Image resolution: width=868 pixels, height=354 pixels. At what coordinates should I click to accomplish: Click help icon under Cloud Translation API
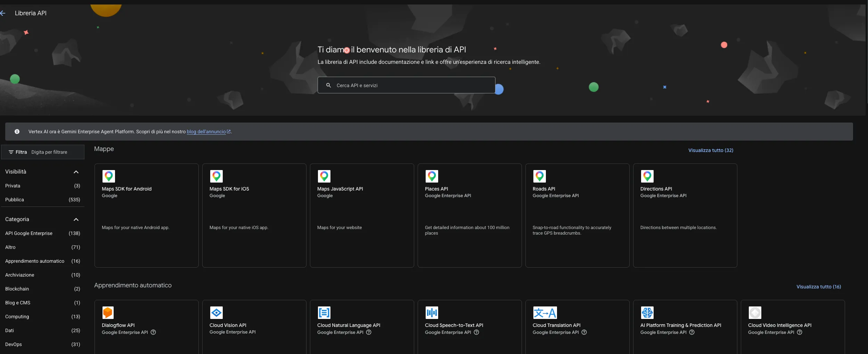coord(584,332)
